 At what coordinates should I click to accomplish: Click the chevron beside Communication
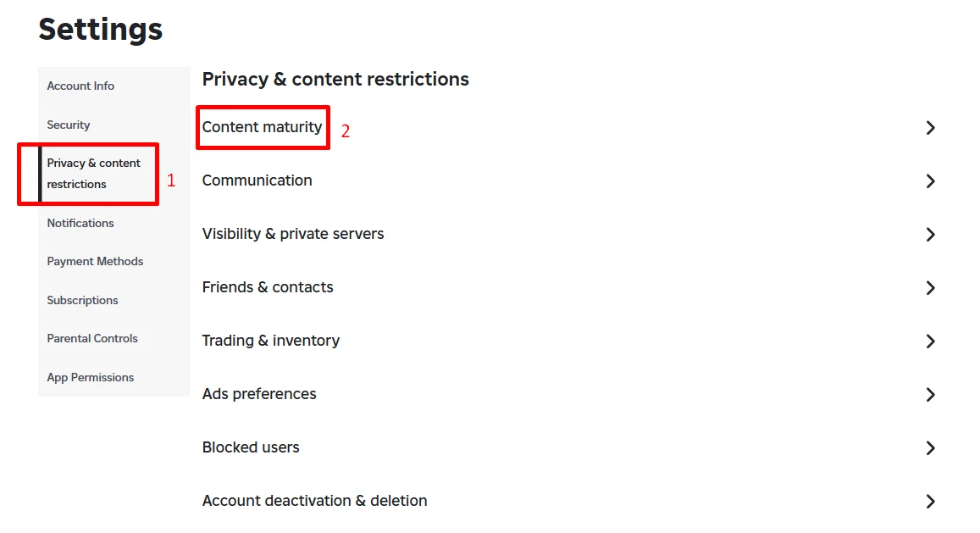coord(930,181)
